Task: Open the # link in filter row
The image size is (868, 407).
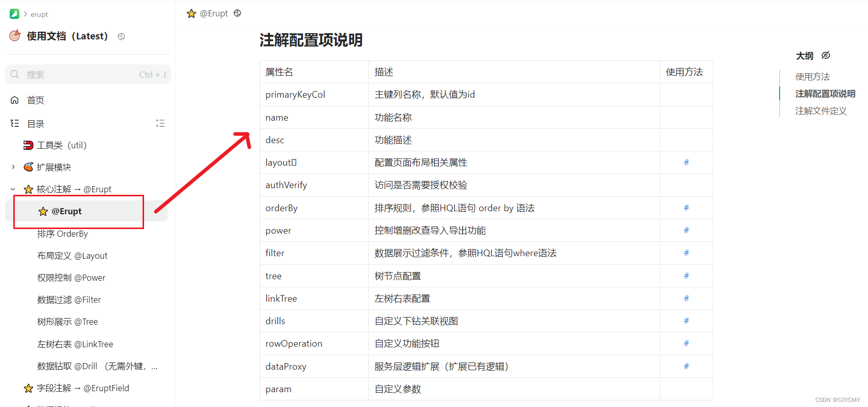Action: point(686,253)
